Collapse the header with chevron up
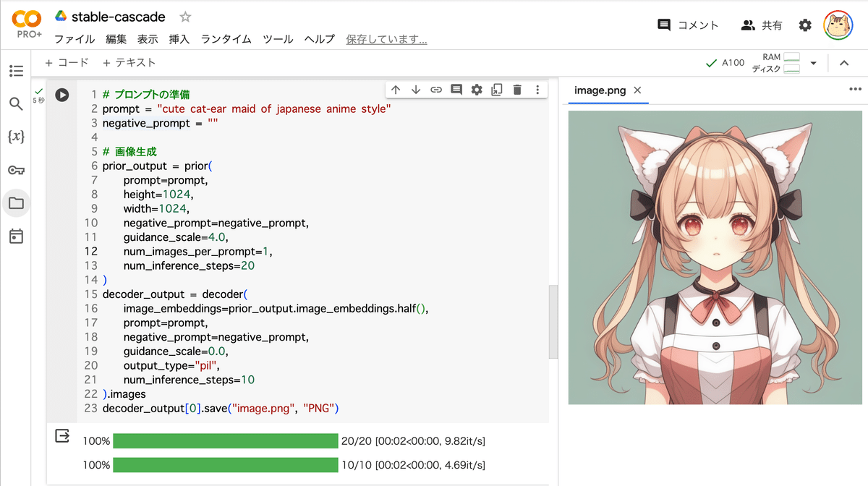 click(x=843, y=63)
